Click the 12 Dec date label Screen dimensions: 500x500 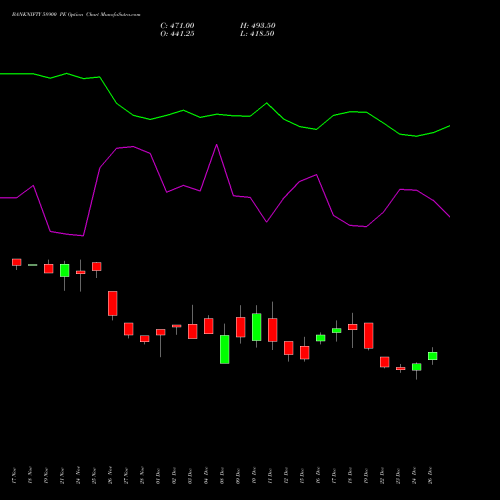pos(286,476)
